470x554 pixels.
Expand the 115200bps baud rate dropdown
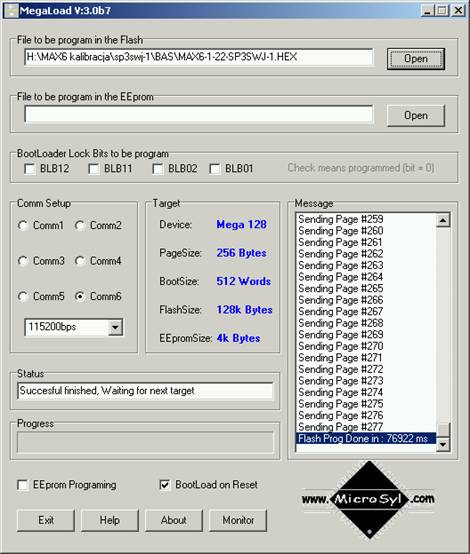pos(115,327)
